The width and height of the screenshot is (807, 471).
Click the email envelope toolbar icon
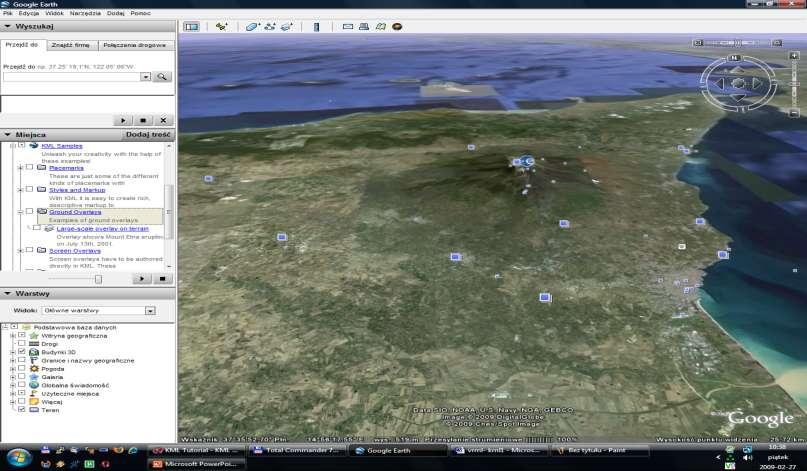pos(348,26)
